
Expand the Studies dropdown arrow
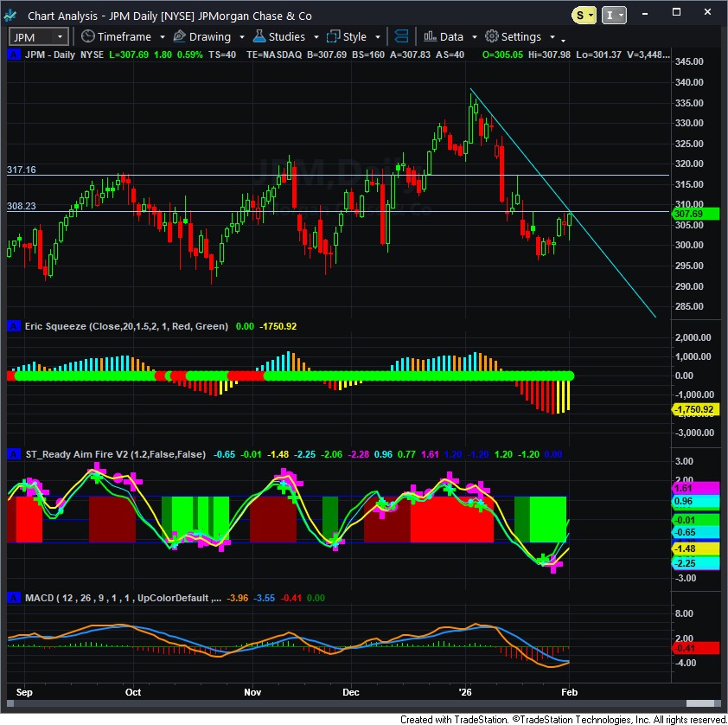tap(316, 37)
